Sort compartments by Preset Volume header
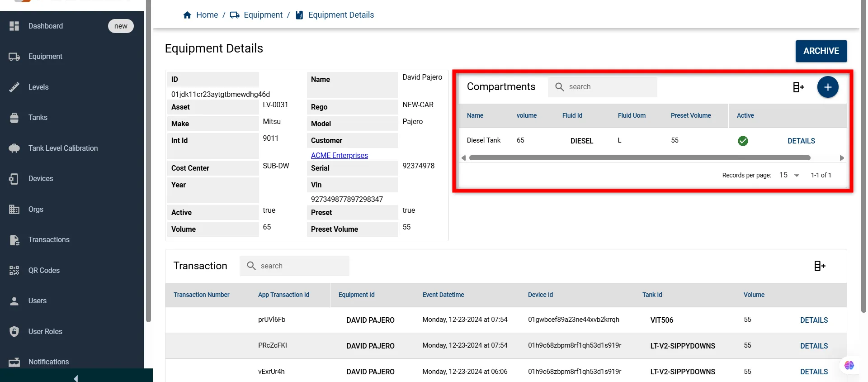Image resolution: width=868 pixels, height=382 pixels. pyautogui.click(x=691, y=115)
